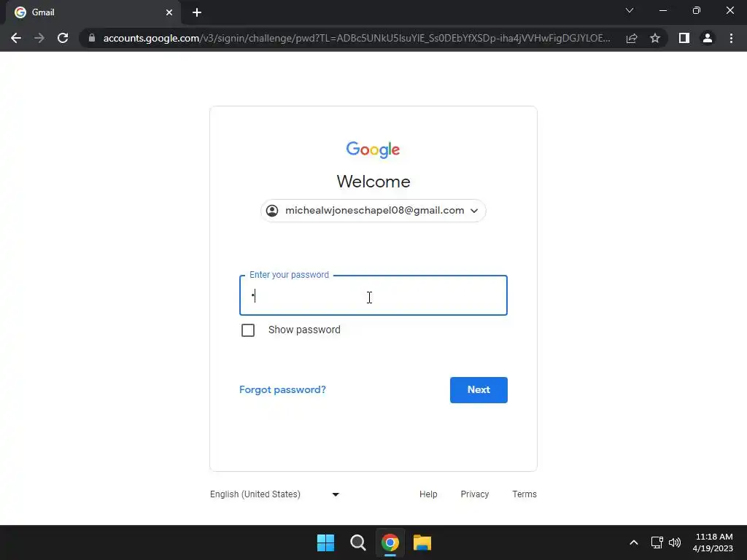Open the Chrome side panel
The width and height of the screenshot is (747, 560).
(684, 38)
